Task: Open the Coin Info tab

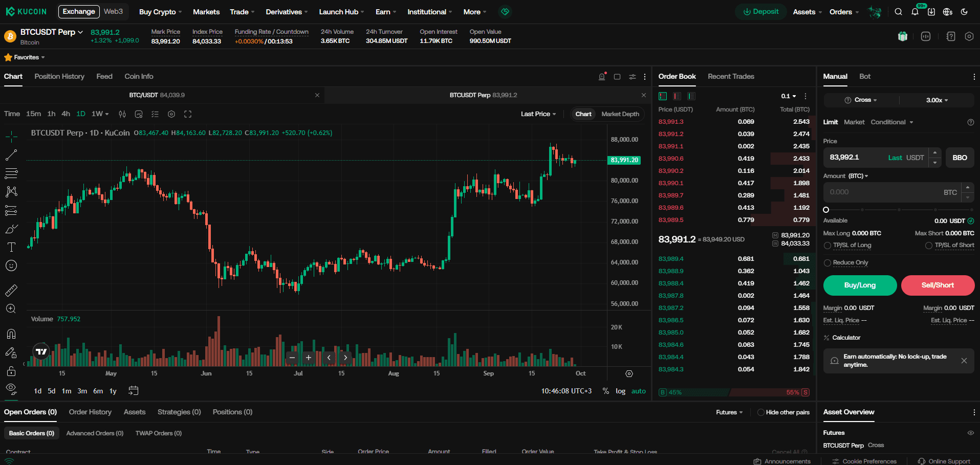Action: [139, 76]
